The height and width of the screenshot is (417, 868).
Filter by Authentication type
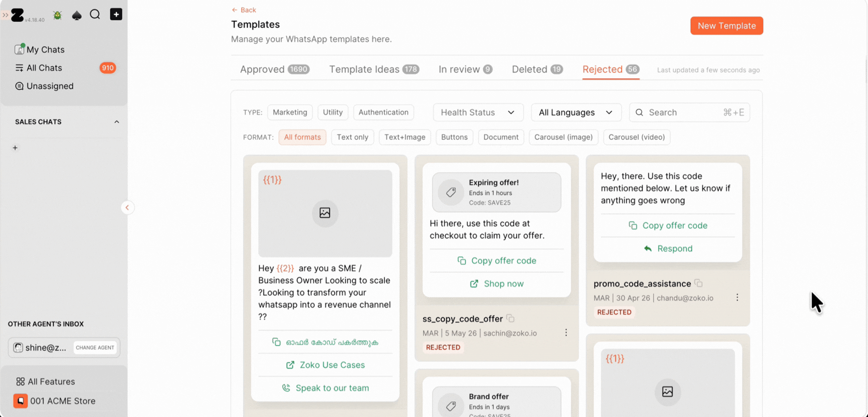(x=383, y=112)
